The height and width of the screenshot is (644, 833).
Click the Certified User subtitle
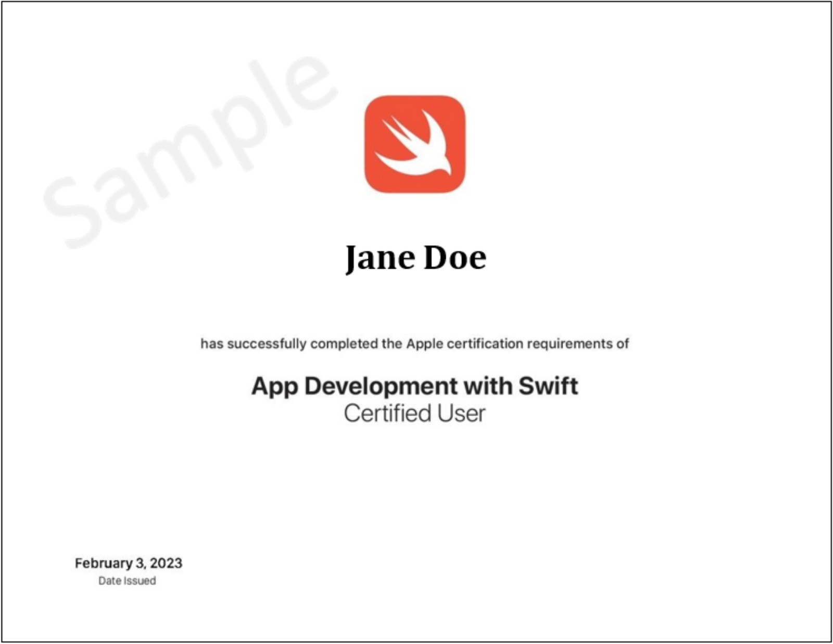pyautogui.click(x=414, y=414)
